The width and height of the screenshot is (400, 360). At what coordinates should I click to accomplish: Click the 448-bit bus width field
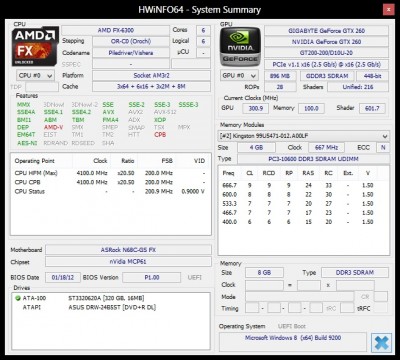[x=373, y=76]
